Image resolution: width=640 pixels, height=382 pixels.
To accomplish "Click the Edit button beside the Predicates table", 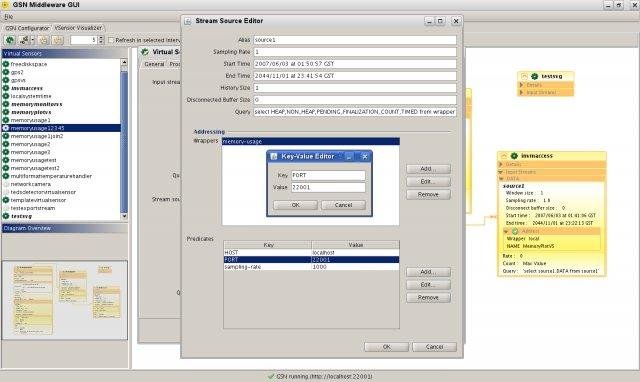I will click(x=428, y=284).
